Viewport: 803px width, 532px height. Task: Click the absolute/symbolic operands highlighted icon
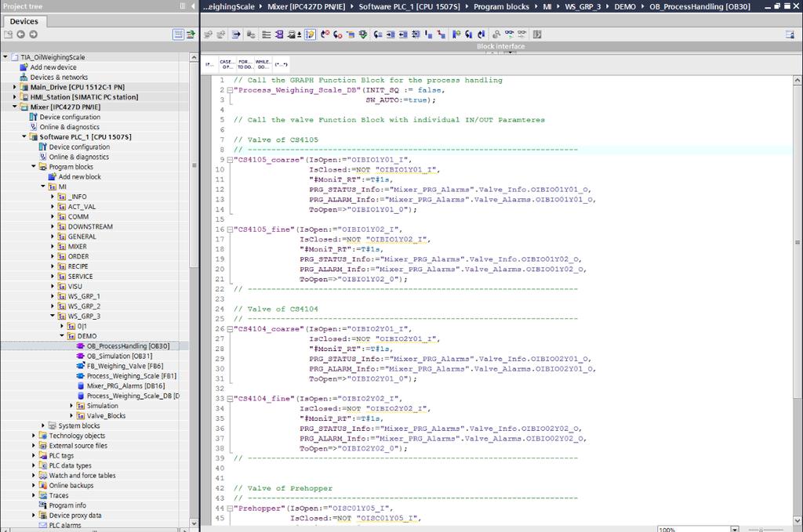click(310, 34)
